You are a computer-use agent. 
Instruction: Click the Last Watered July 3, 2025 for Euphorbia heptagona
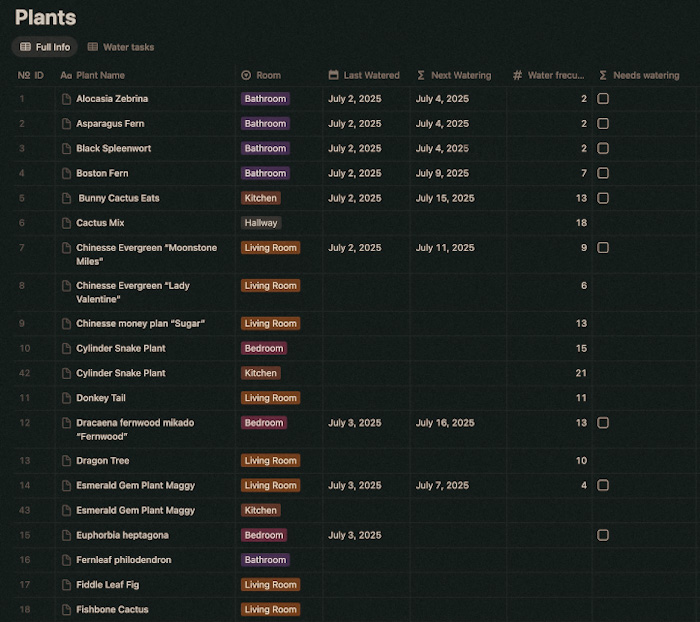click(x=355, y=535)
